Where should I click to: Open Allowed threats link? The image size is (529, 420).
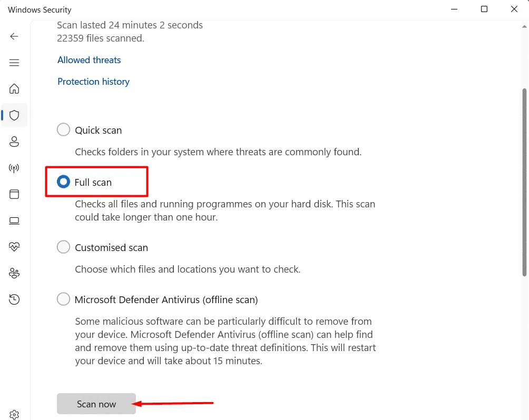[89, 59]
